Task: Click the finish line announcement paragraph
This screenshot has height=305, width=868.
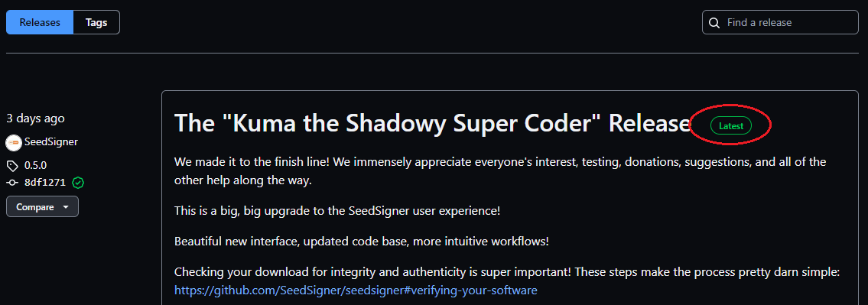Action: 500,171
